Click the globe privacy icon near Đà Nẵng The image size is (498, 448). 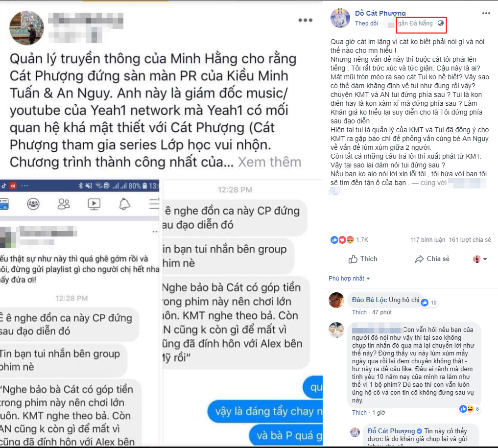pyautogui.click(x=441, y=23)
